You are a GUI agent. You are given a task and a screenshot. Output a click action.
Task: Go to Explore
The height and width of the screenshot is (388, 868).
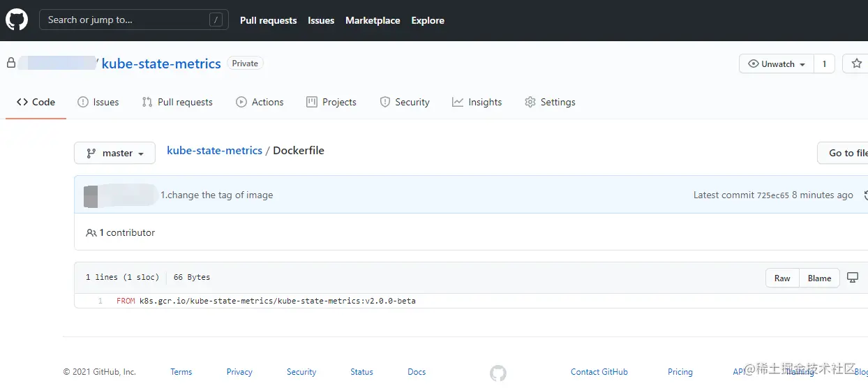point(428,21)
